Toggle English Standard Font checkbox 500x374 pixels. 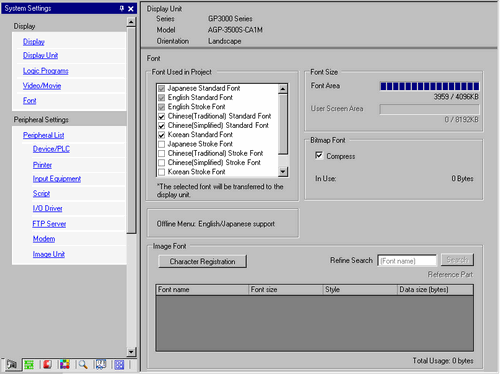tap(162, 98)
